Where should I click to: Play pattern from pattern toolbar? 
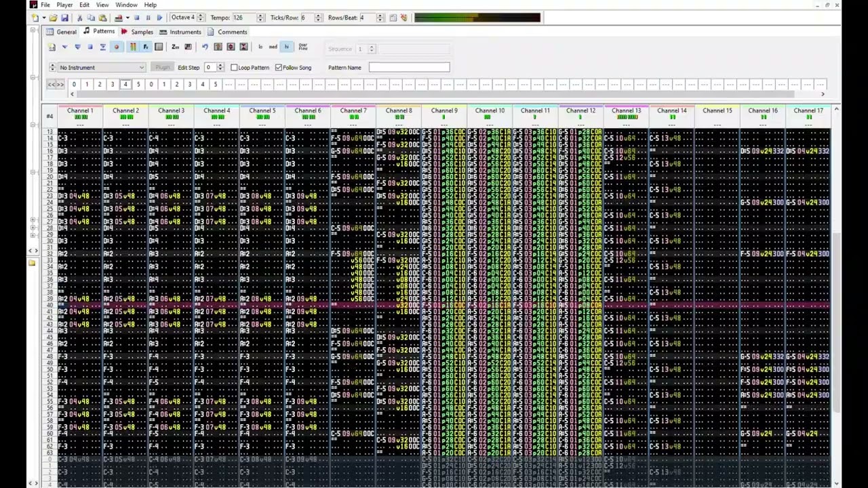click(x=64, y=47)
